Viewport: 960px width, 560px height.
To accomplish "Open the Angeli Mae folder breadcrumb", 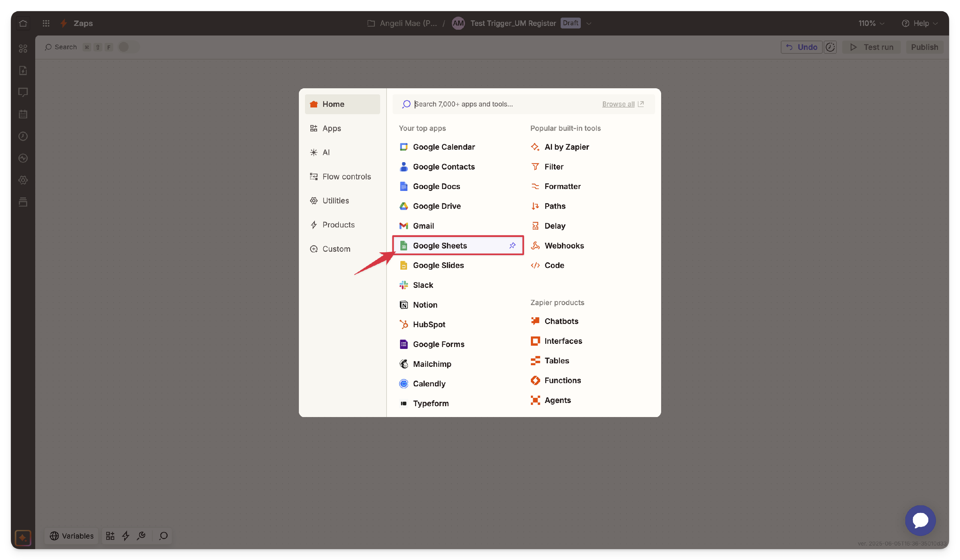I will [x=402, y=24].
